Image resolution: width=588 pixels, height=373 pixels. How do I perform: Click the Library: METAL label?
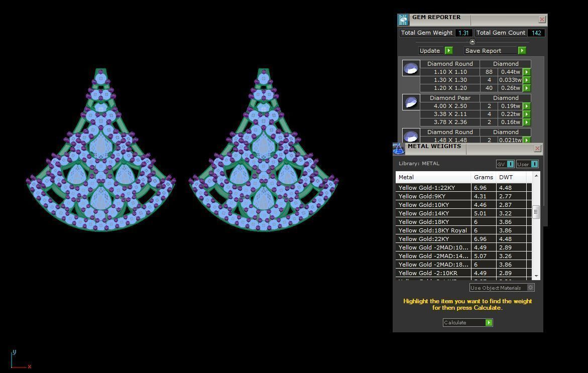419,164
